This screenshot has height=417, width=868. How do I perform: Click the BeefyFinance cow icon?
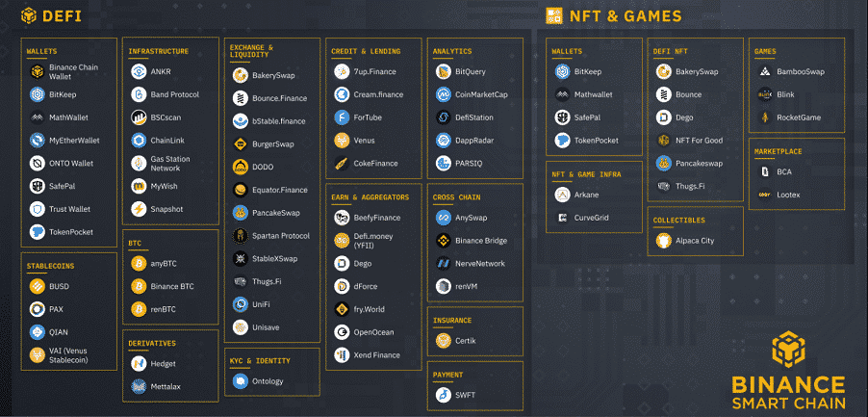[x=342, y=218]
